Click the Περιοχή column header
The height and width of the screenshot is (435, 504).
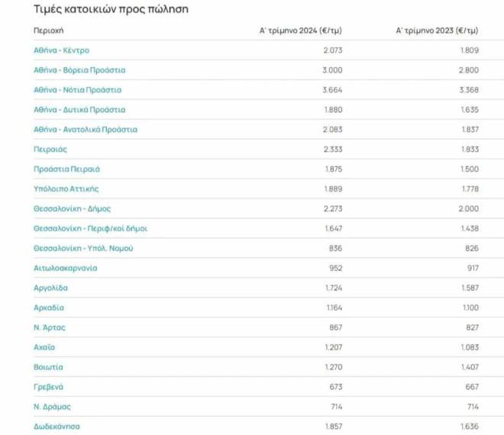48,31
